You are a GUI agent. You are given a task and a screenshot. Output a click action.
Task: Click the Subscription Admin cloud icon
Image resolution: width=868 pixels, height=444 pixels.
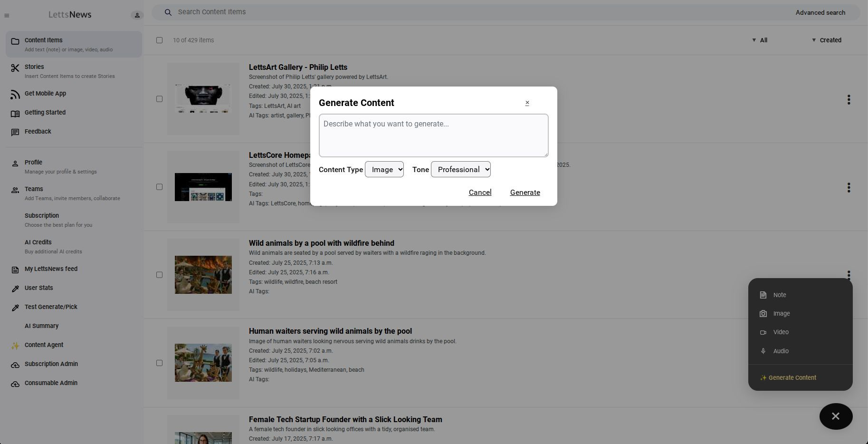[x=15, y=365]
